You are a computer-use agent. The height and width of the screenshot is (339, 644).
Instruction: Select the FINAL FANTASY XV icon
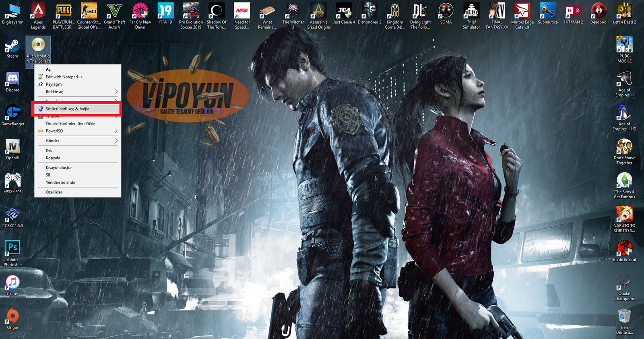tap(497, 16)
